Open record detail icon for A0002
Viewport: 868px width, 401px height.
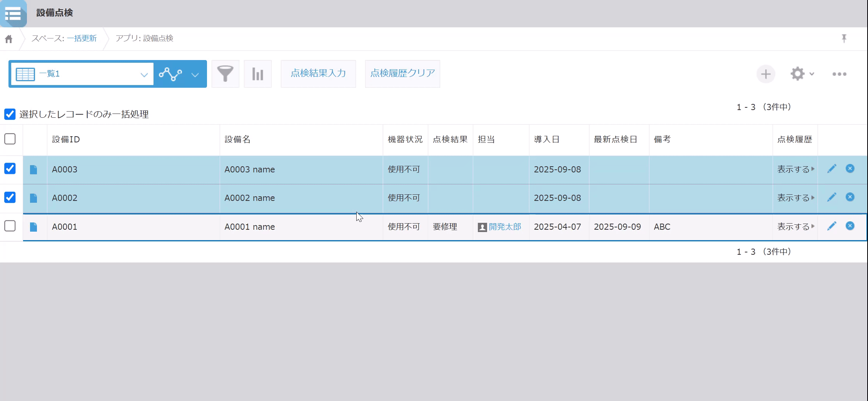[33, 198]
